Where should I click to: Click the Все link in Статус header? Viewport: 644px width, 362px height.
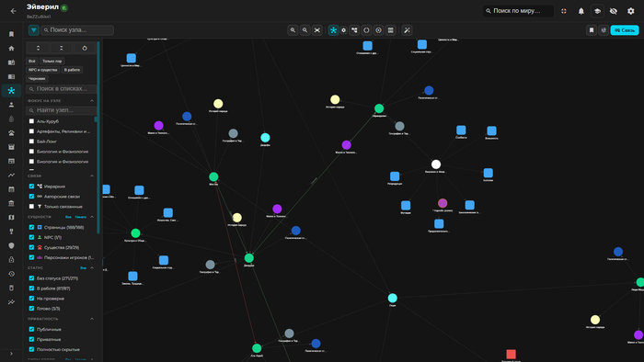pyautogui.click(x=83, y=268)
